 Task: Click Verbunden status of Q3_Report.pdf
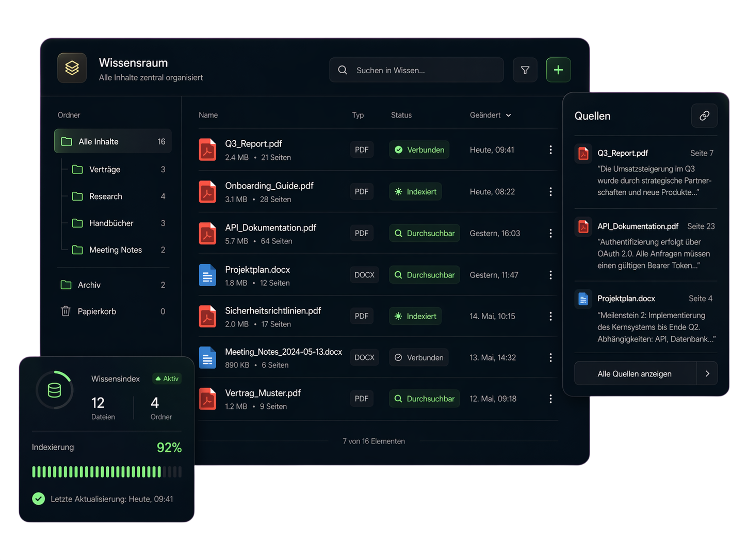pyautogui.click(x=419, y=150)
